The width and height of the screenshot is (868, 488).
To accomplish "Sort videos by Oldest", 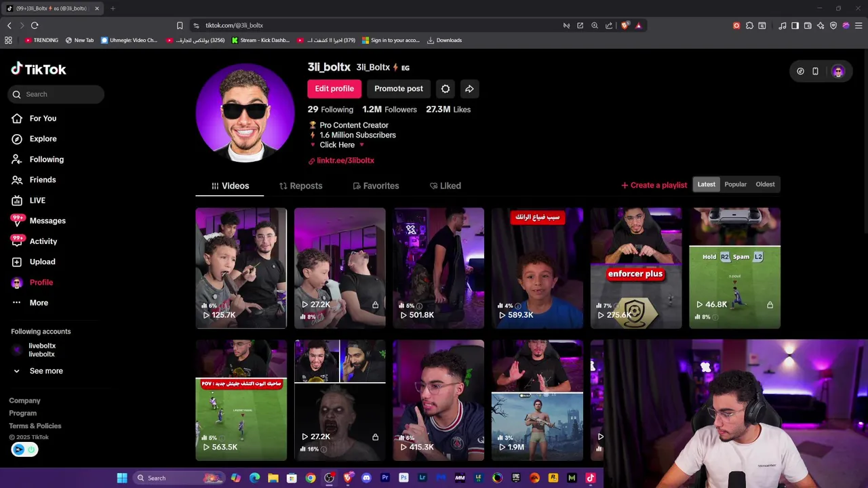I will pyautogui.click(x=766, y=184).
